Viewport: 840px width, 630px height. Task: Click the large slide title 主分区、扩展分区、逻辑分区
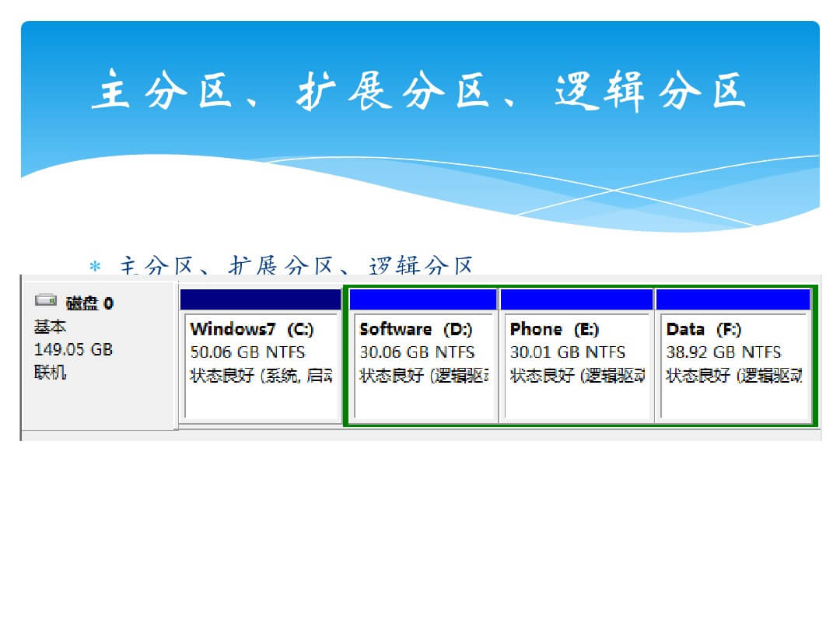419,92
